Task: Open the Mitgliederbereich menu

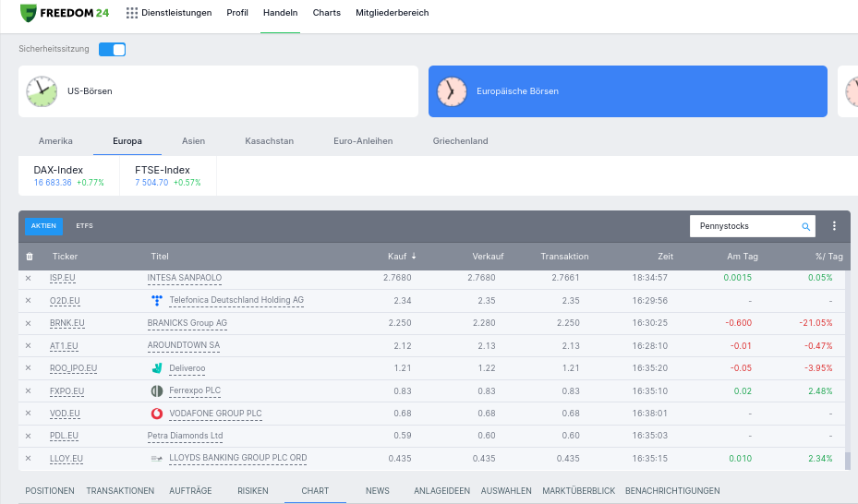Action: pyautogui.click(x=393, y=13)
